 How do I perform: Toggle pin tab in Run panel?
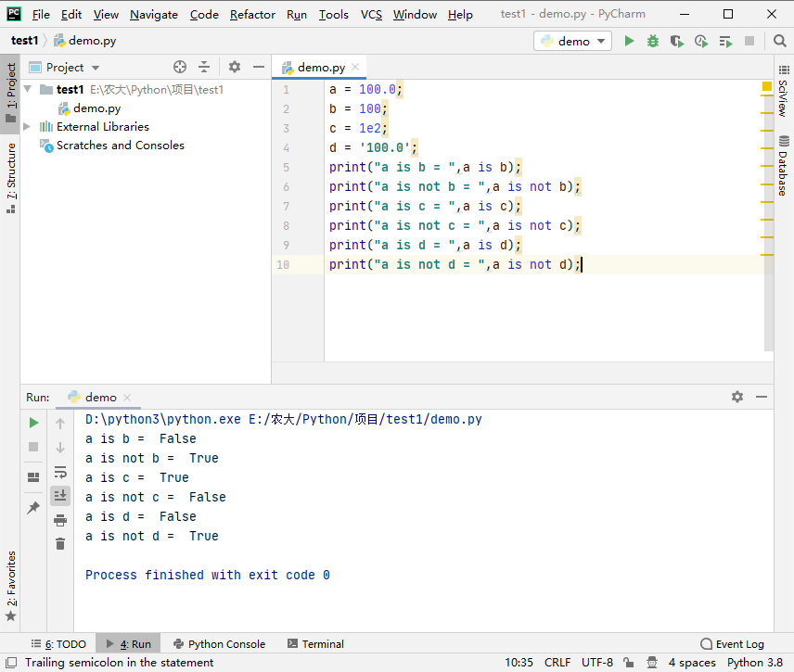pos(33,508)
